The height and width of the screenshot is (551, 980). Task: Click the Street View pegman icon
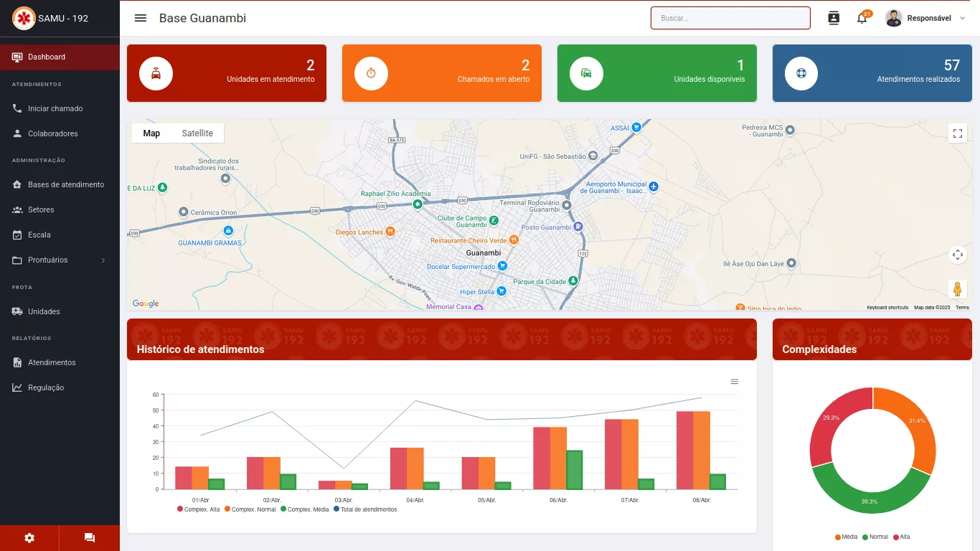click(x=957, y=289)
